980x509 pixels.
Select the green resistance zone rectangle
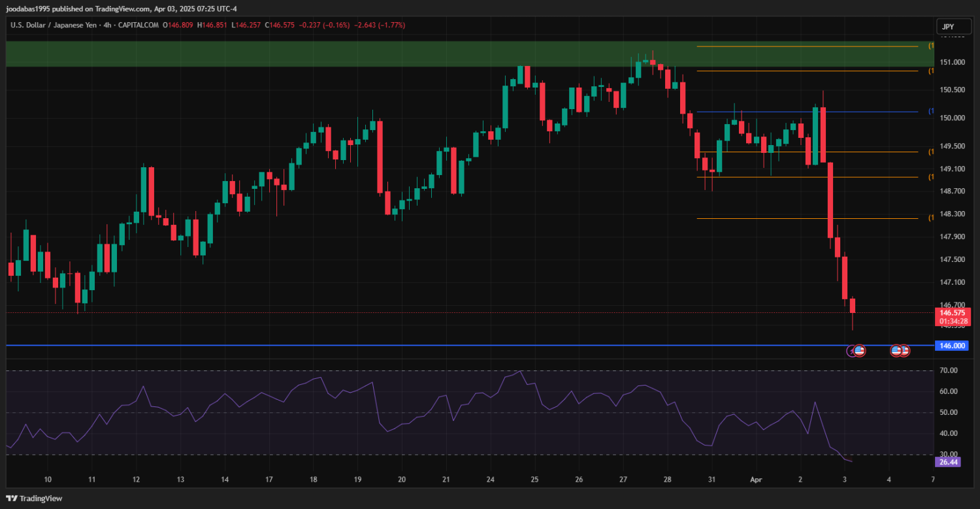point(327,54)
